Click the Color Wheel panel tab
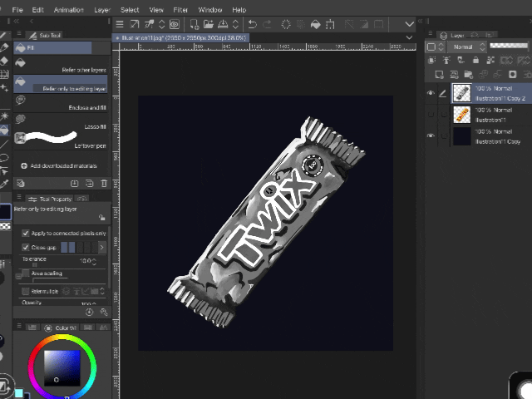The width and height of the screenshot is (532, 399). click(x=60, y=328)
